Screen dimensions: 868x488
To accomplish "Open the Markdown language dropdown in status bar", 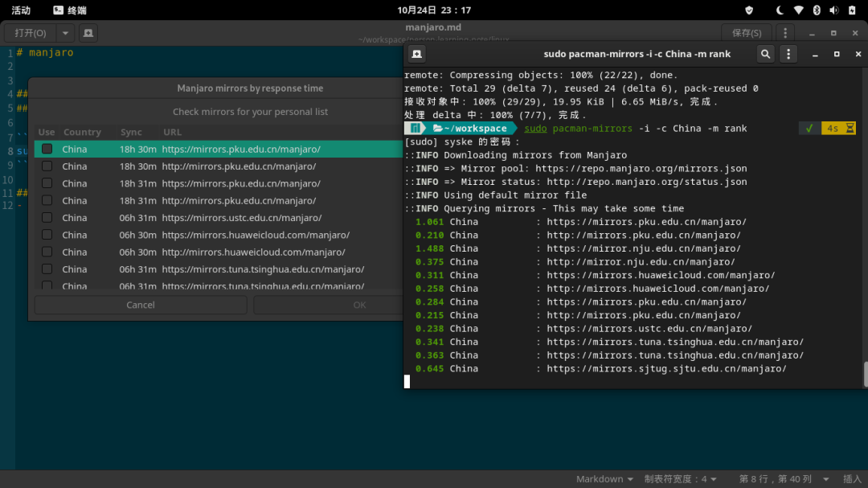I will (x=604, y=479).
